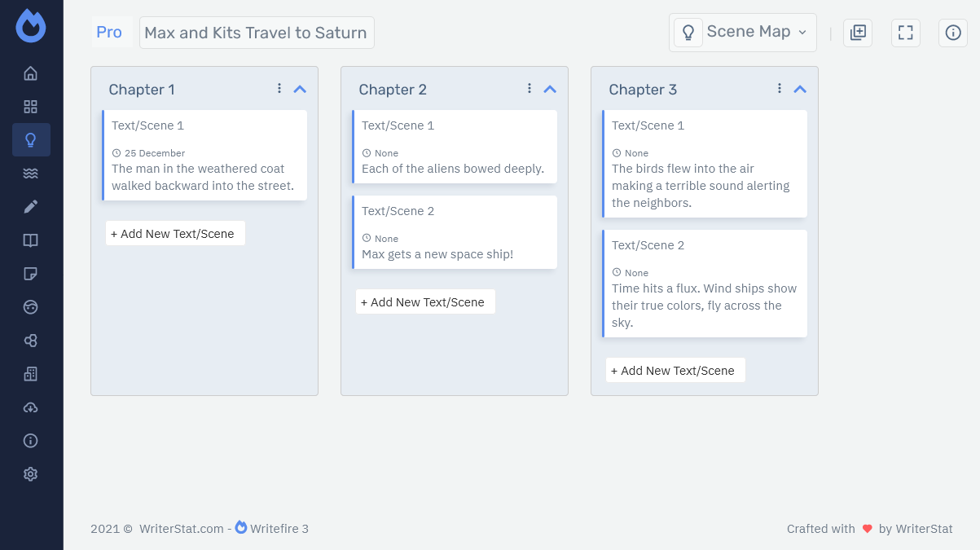
Task: Open the Chapter 2 options menu
Action: [x=529, y=87]
